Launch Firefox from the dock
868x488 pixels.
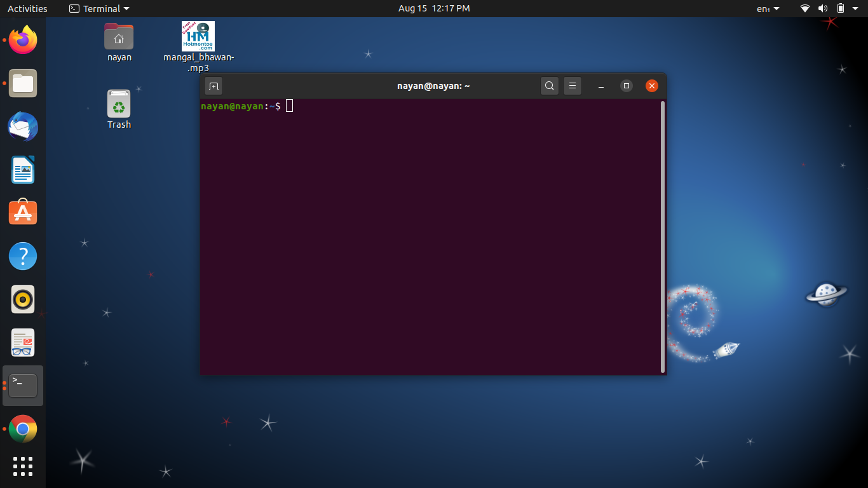(x=23, y=39)
